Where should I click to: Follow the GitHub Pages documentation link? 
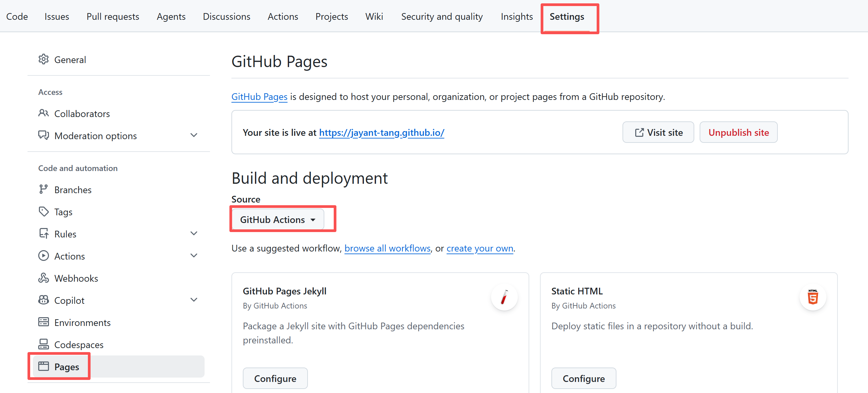259,97
